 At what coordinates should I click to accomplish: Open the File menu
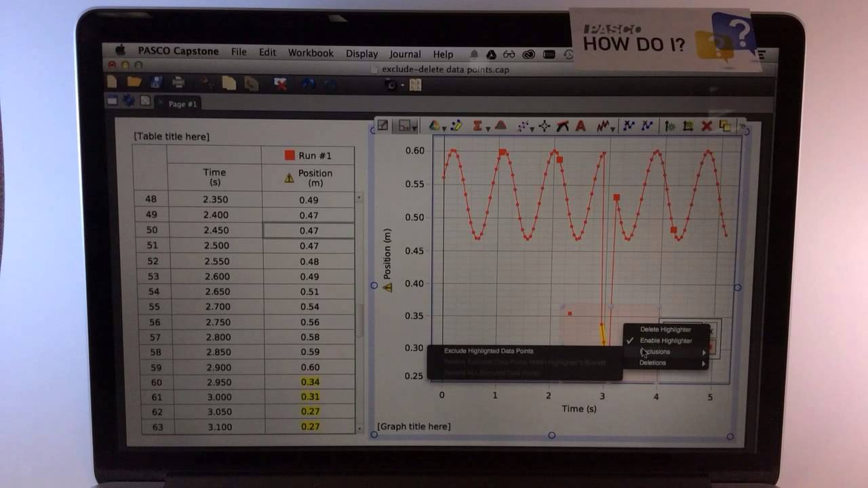[x=239, y=52]
